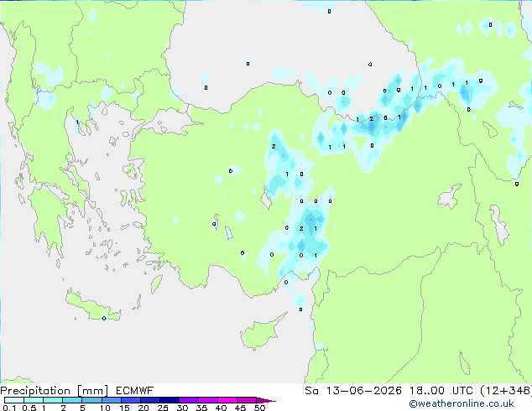Viewport: 532px width, 411px height.
Task: Click the '45' legend scale label
Action: pyautogui.click(x=240, y=408)
